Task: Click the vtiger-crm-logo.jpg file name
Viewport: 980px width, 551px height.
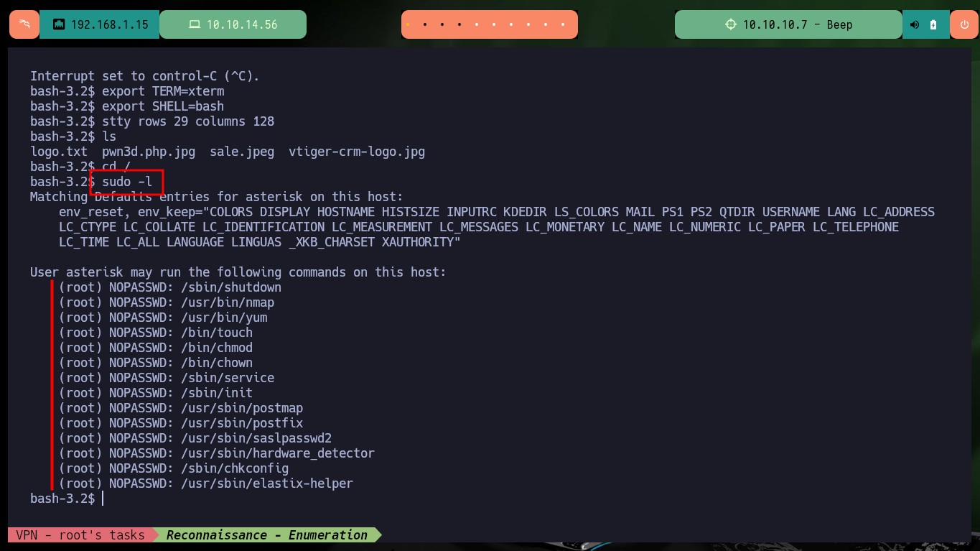Action: (x=357, y=152)
